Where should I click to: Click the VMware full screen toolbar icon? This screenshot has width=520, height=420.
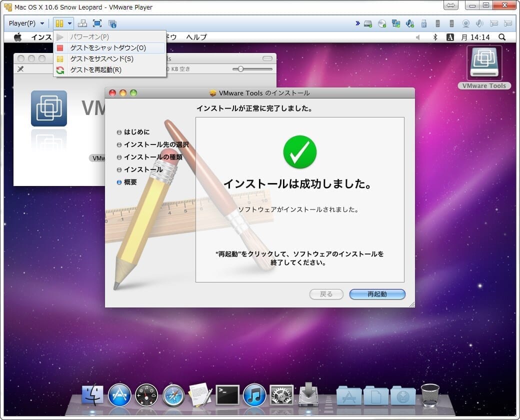coord(97,23)
